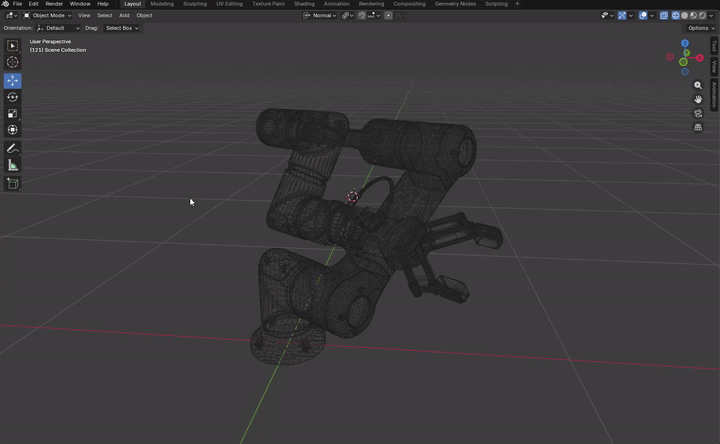Image resolution: width=720 pixels, height=444 pixels.
Task: Expand the Normal transform orientation dropdown
Action: click(320, 16)
